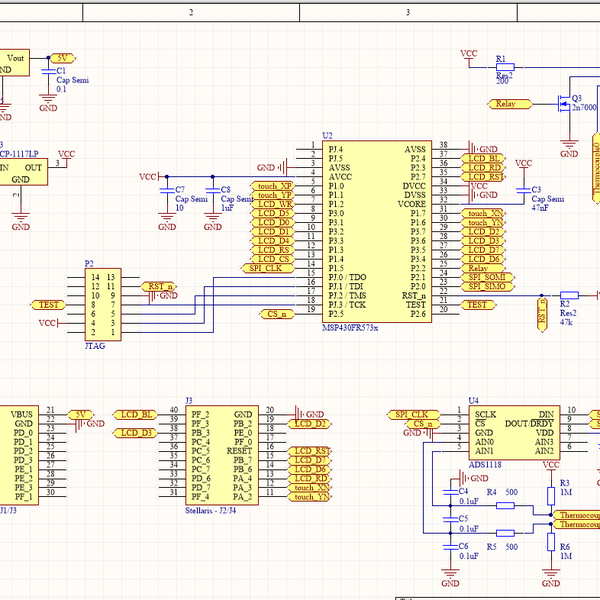Select capacitor C4 symbol
This screenshot has height=600, width=600.
[x=450, y=492]
